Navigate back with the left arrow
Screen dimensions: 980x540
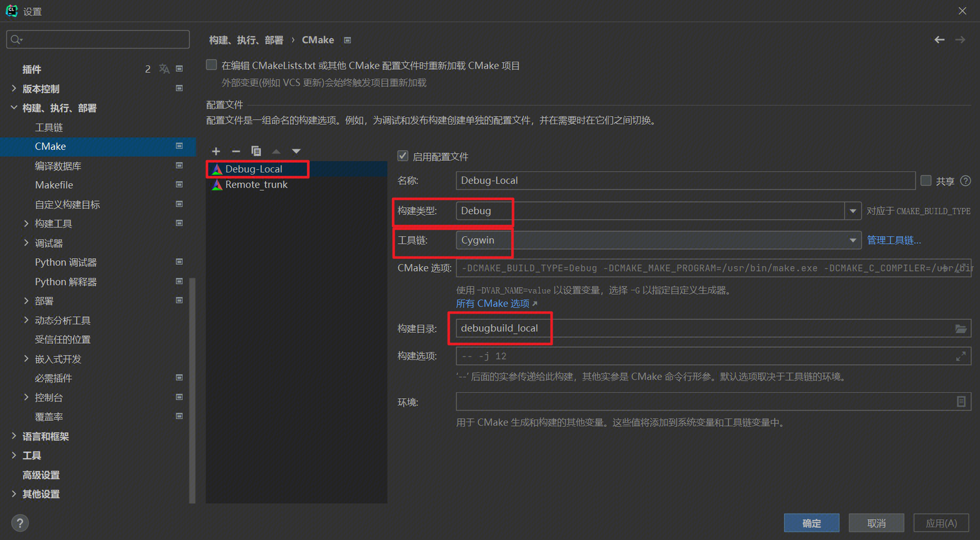[x=939, y=40]
